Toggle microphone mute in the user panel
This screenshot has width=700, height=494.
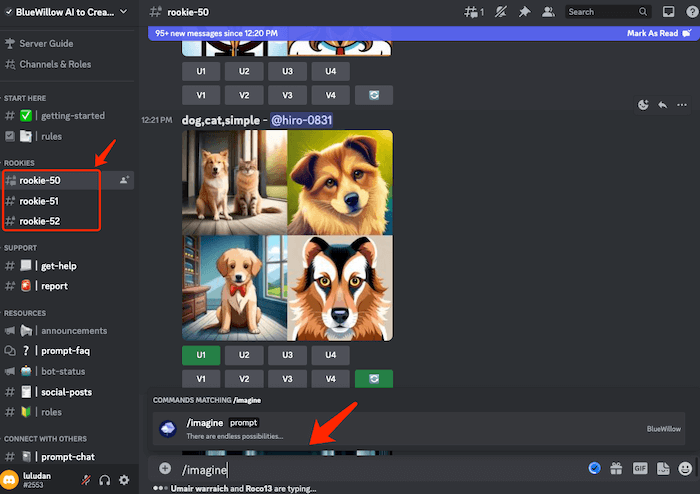[x=86, y=480]
